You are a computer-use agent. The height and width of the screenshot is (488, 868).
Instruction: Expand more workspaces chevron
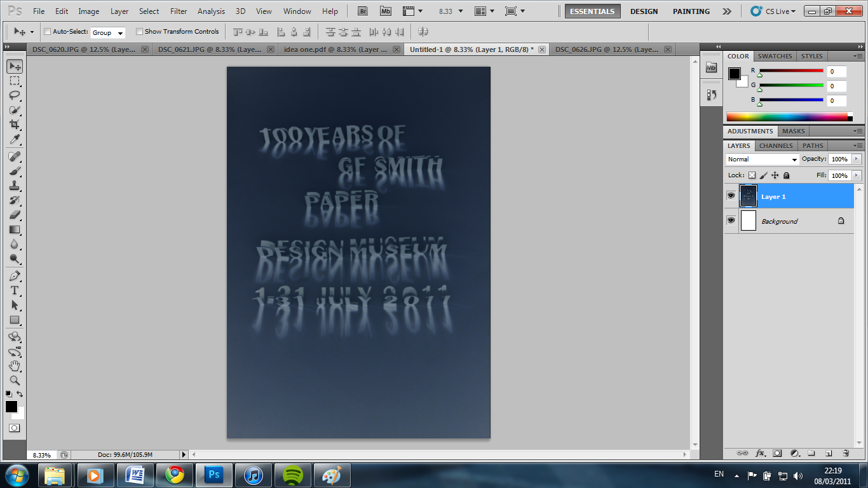727,11
